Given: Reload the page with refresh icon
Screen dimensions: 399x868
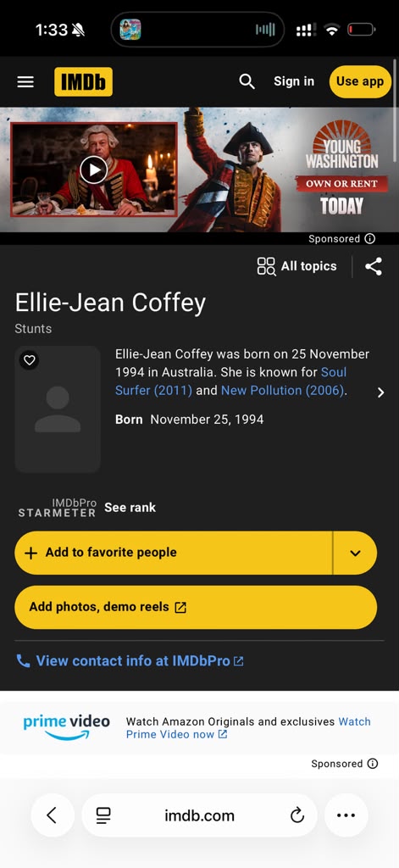Looking at the screenshot, I should (297, 815).
